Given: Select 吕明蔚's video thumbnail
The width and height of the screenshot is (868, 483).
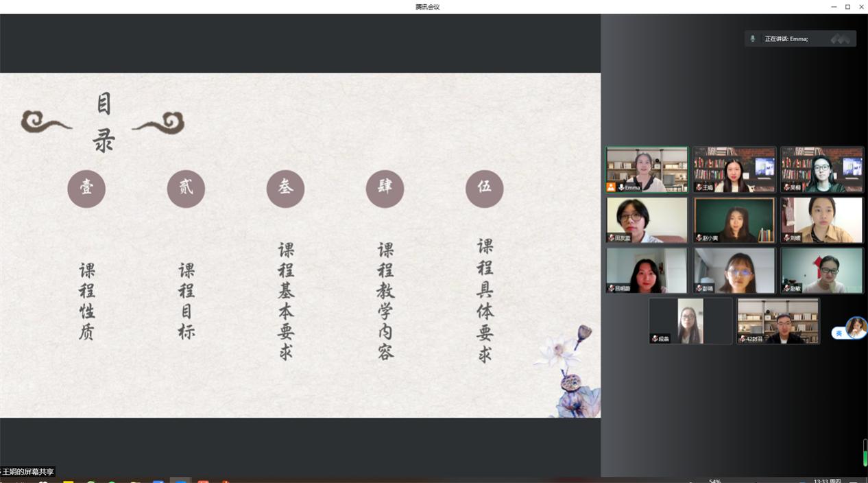Looking at the screenshot, I should pyautogui.click(x=646, y=270).
